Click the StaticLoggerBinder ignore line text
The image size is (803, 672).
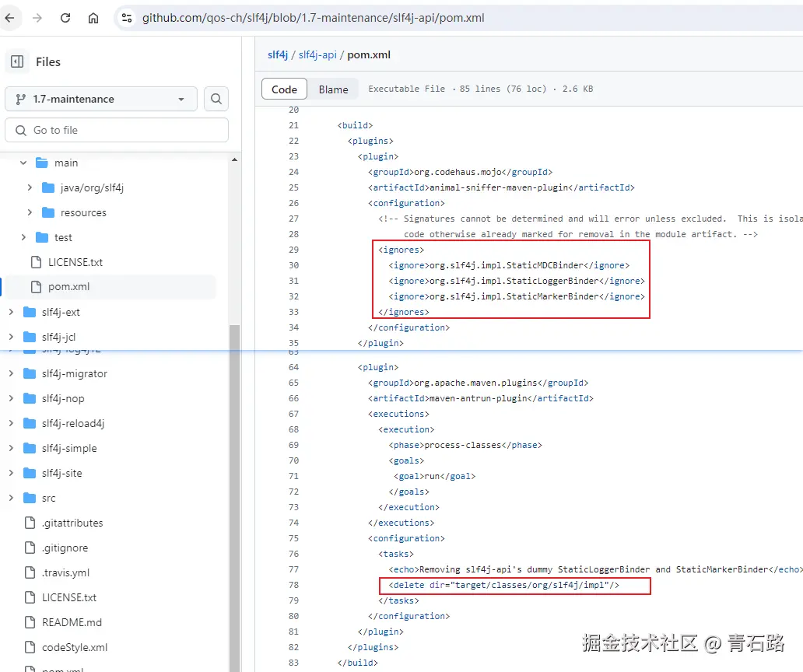[x=516, y=281]
